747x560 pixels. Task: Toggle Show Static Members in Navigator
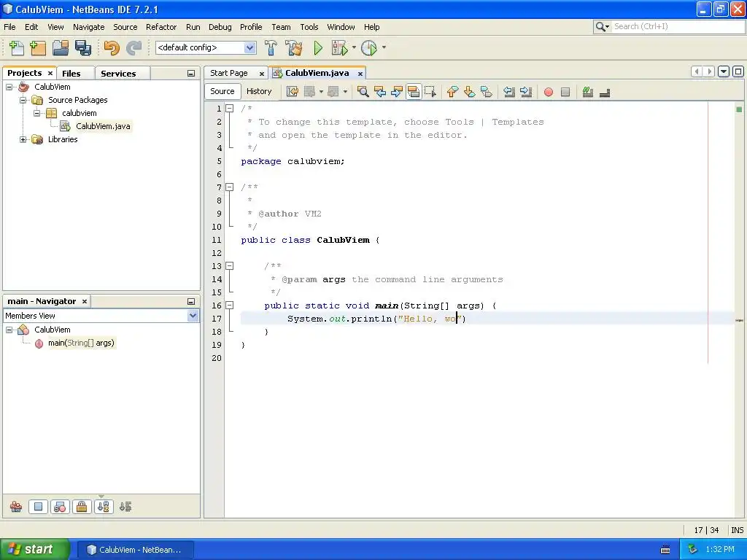click(x=60, y=507)
